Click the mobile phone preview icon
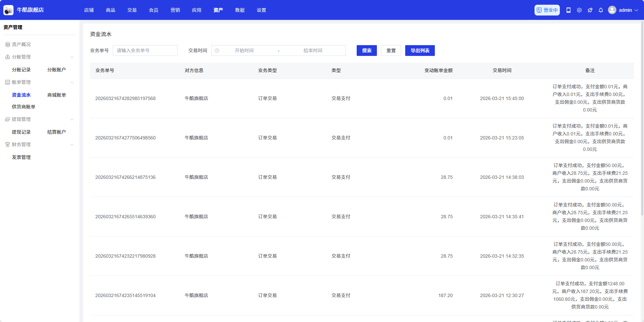Viewport: 644px width, 322px height. [569, 10]
